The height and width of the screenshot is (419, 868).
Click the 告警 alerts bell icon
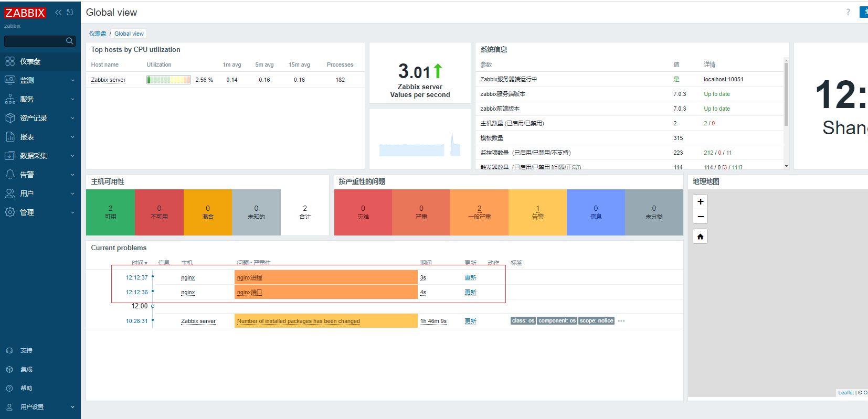(10, 175)
